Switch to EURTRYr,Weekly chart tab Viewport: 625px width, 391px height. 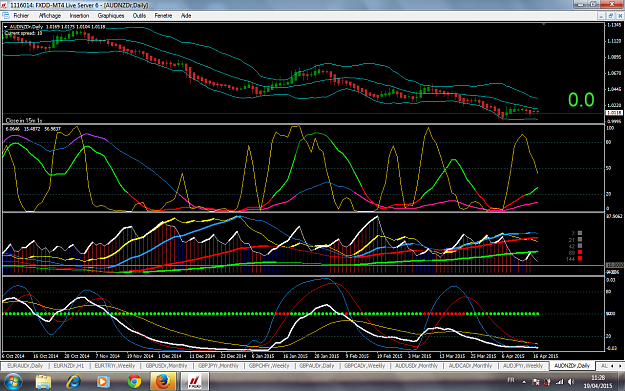(114, 365)
